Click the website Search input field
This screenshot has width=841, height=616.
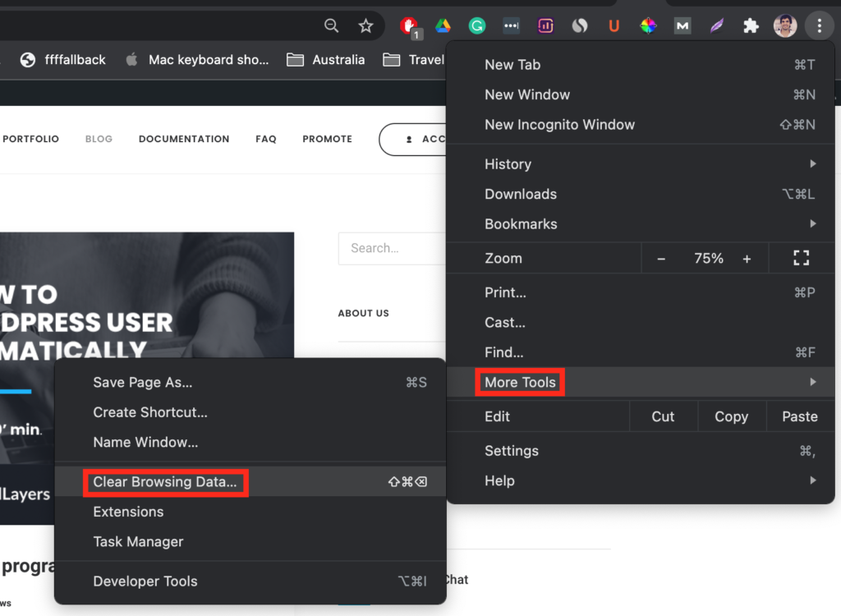click(392, 248)
